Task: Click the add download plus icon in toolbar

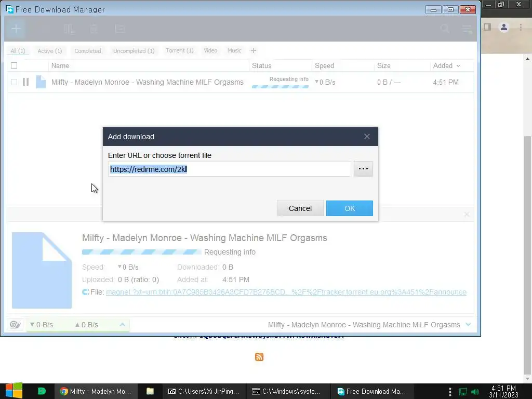Action: 16,29
